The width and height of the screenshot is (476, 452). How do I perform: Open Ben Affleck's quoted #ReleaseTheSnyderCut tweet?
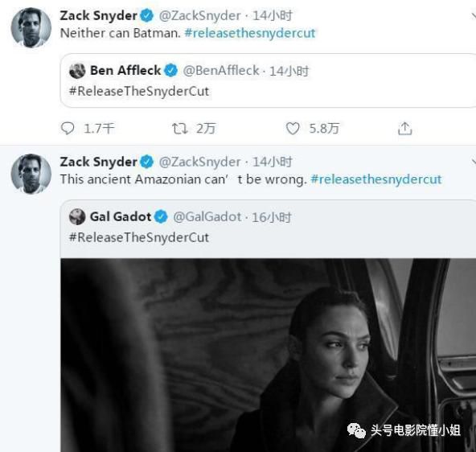coord(269,80)
